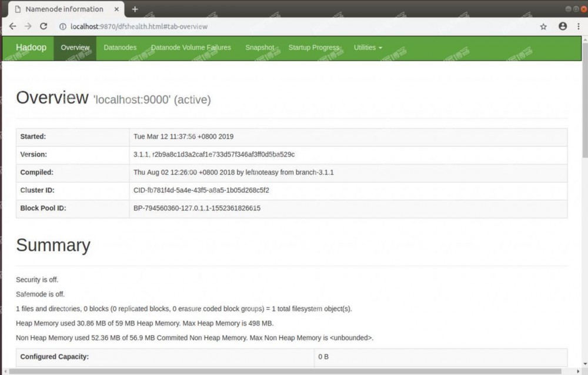Screen dimensions: 588x375
Task: View site information for localhost
Action: point(62,26)
